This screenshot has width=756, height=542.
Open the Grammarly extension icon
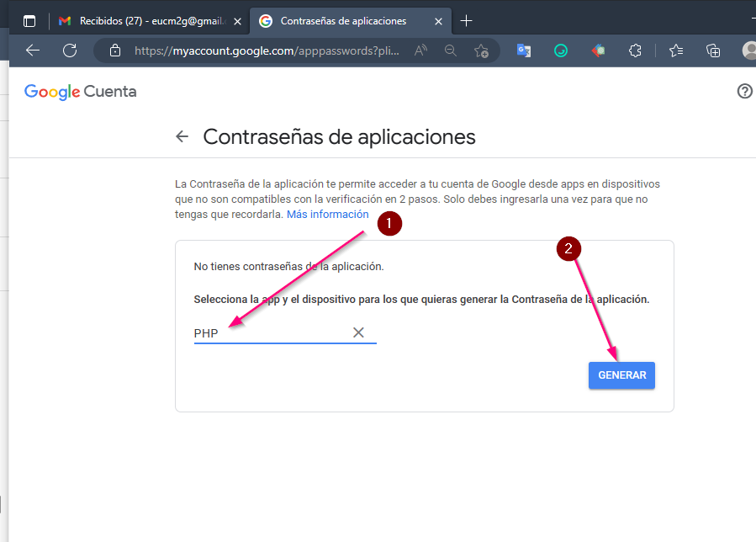(x=561, y=50)
